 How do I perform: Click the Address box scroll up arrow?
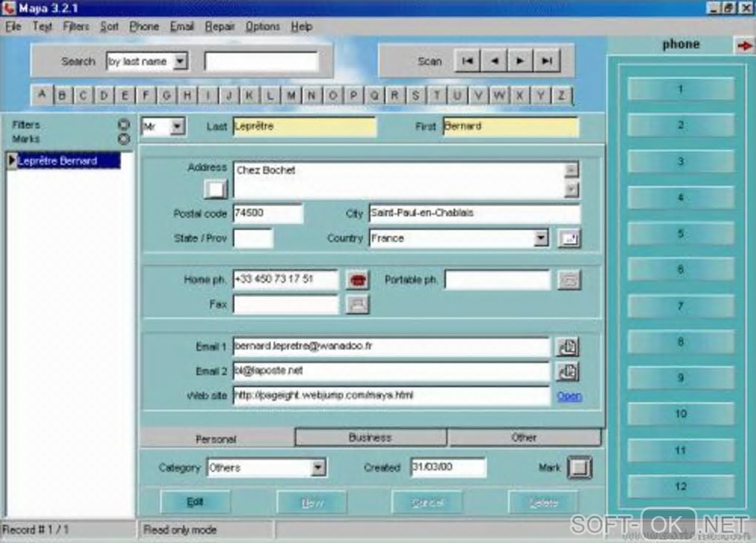click(x=571, y=170)
